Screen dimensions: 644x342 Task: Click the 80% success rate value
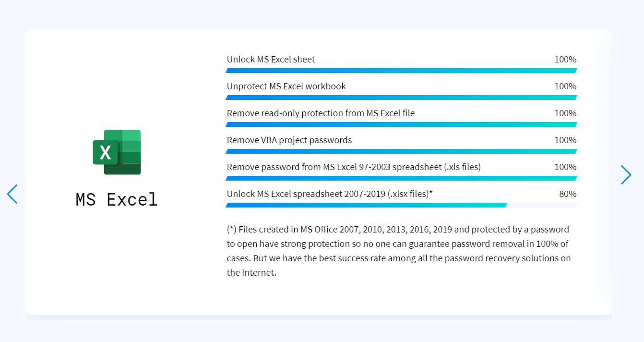[x=567, y=194]
